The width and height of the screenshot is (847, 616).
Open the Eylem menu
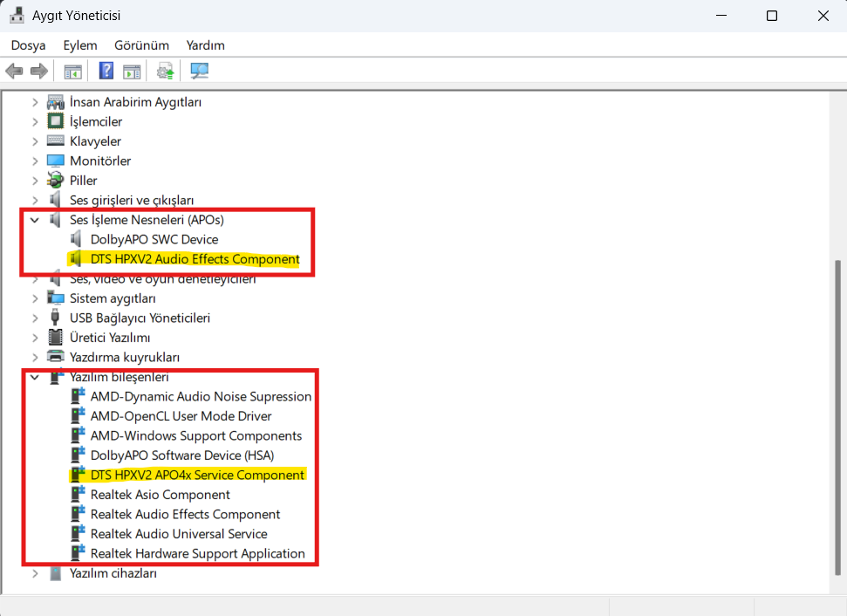tap(80, 45)
